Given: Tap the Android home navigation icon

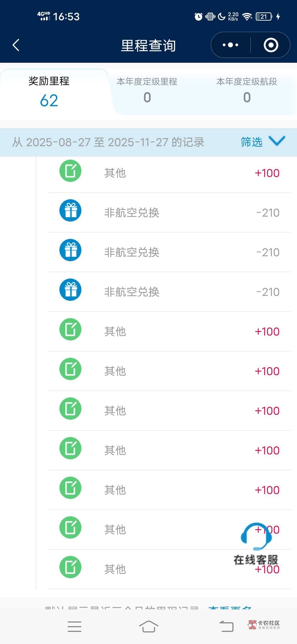Looking at the screenshot, I should [148, 627].
